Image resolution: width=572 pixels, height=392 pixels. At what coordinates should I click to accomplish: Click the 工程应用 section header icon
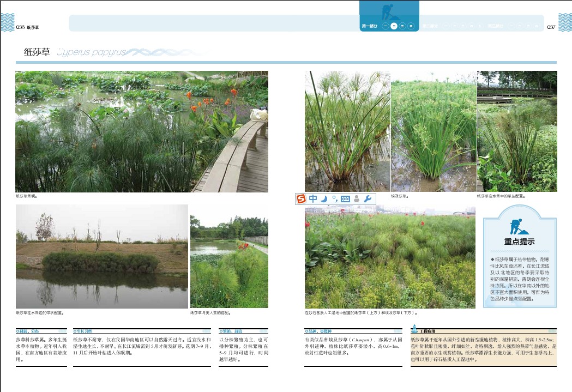[414, 329]
